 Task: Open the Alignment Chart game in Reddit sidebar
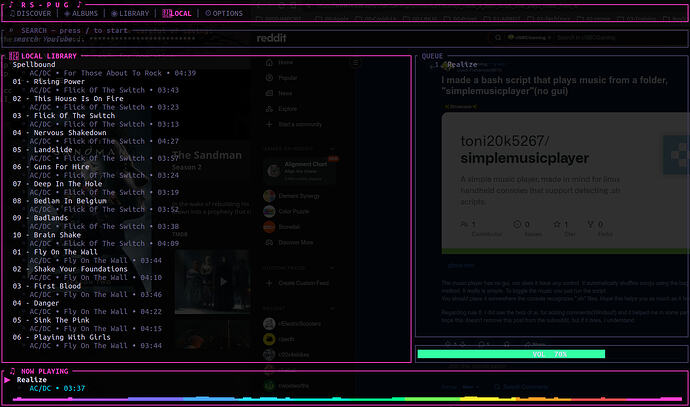pos(301,171)
